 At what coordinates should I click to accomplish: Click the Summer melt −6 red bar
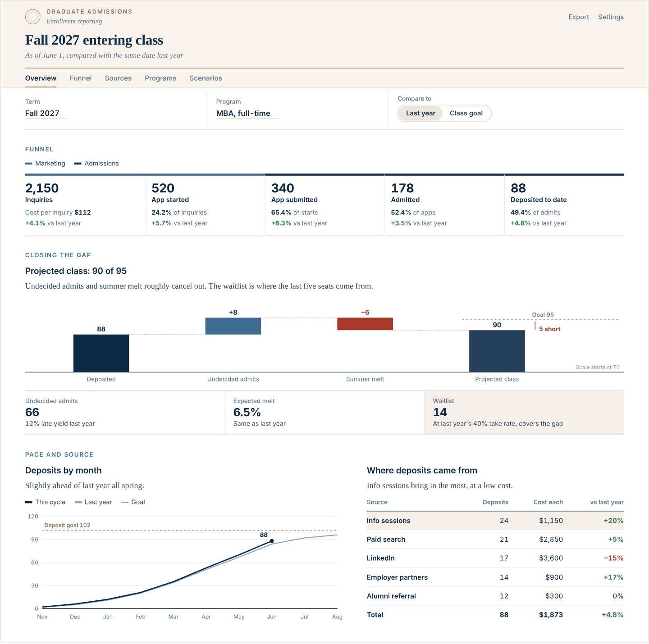click(x=365, y=324)
